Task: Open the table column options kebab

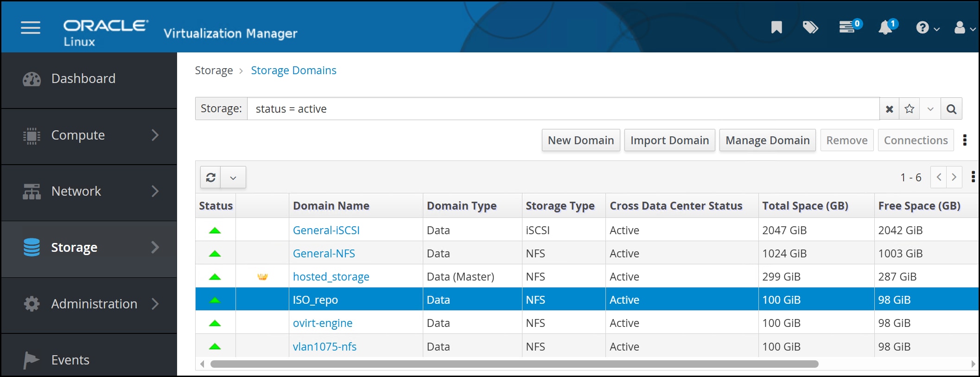Action: tap(973, 177)
